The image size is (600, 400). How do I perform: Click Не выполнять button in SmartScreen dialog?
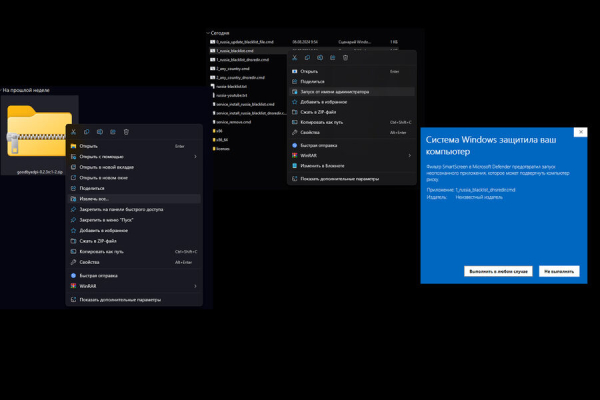point(559,271)
